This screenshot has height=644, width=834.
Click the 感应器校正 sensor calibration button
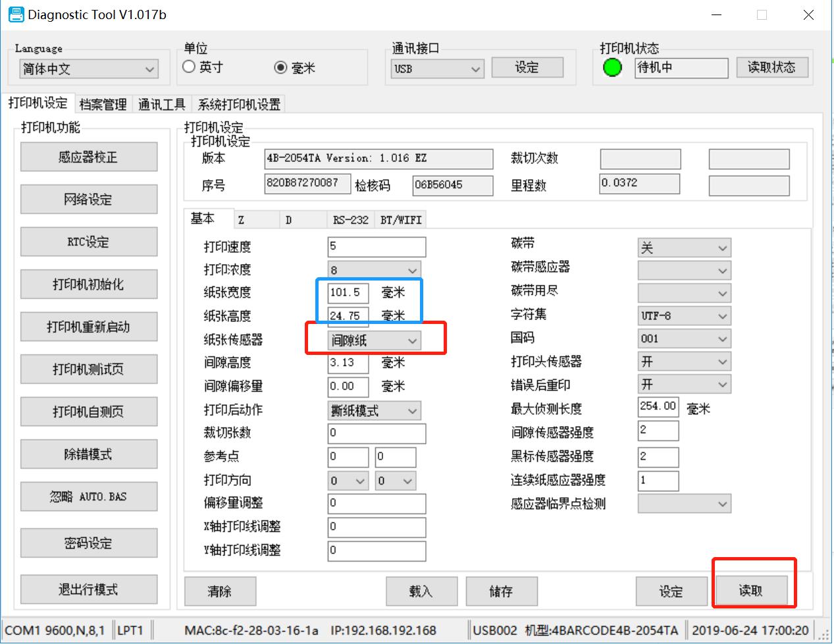click(89, 157)
